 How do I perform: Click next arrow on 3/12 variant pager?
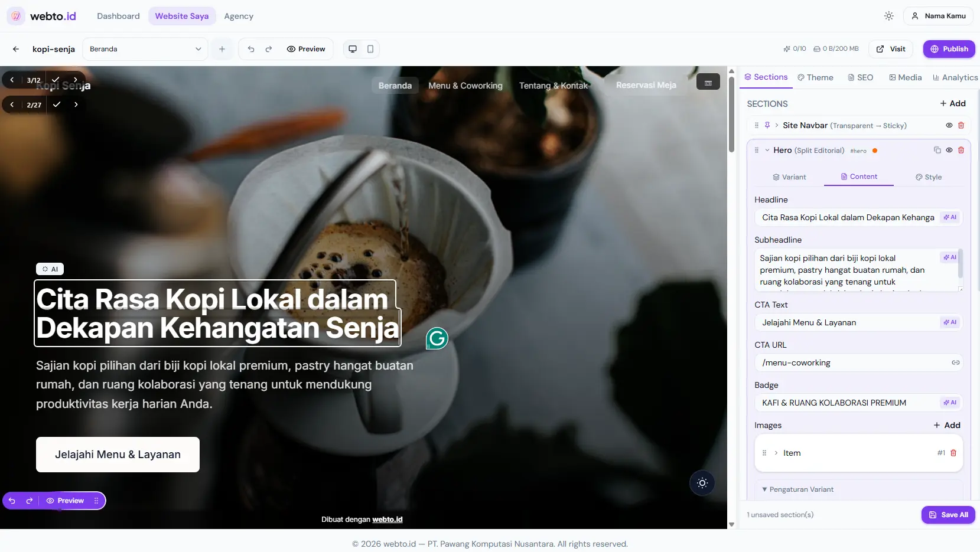(x=76, y=80)
